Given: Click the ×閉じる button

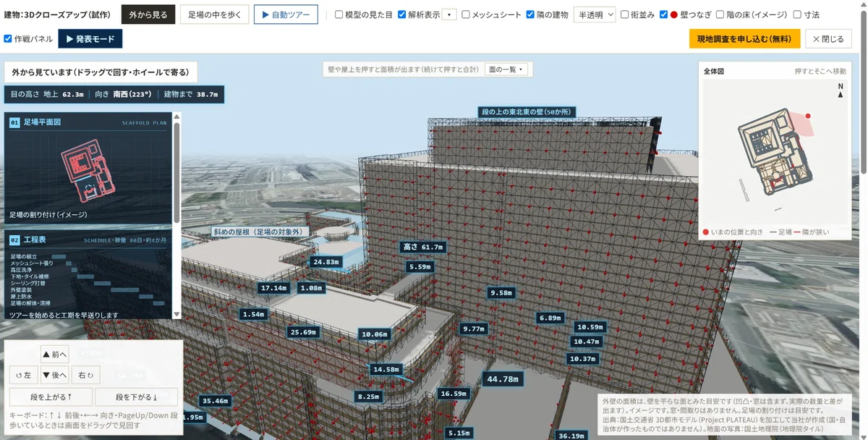Looking at the screenshot, I should coord(828,39).
